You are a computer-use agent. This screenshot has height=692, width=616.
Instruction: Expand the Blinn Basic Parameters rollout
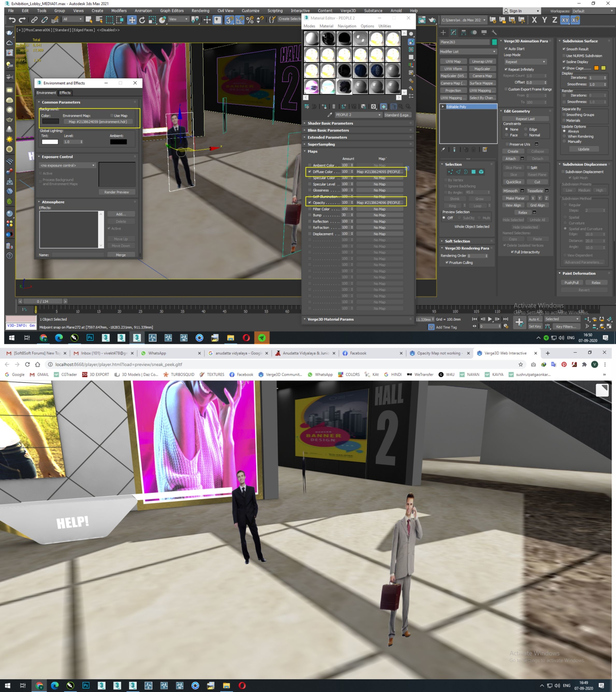click(x=358, y=130)
